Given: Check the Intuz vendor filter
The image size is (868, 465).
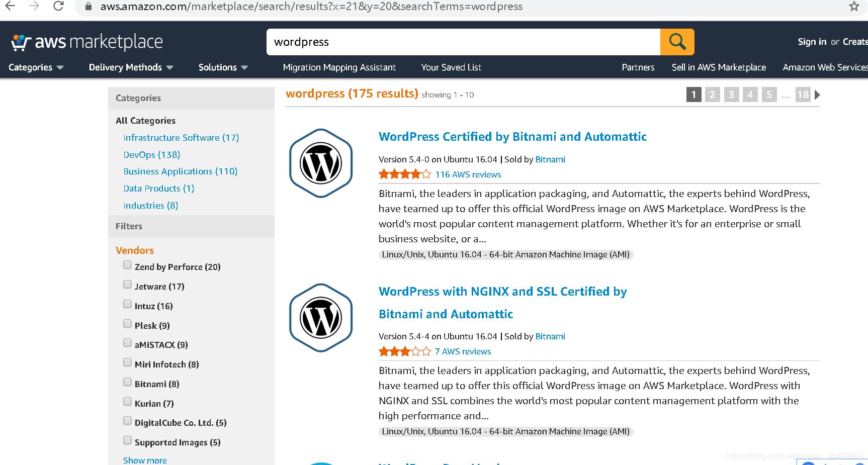Looking at the screenshot, I should [x=127, y=304].
